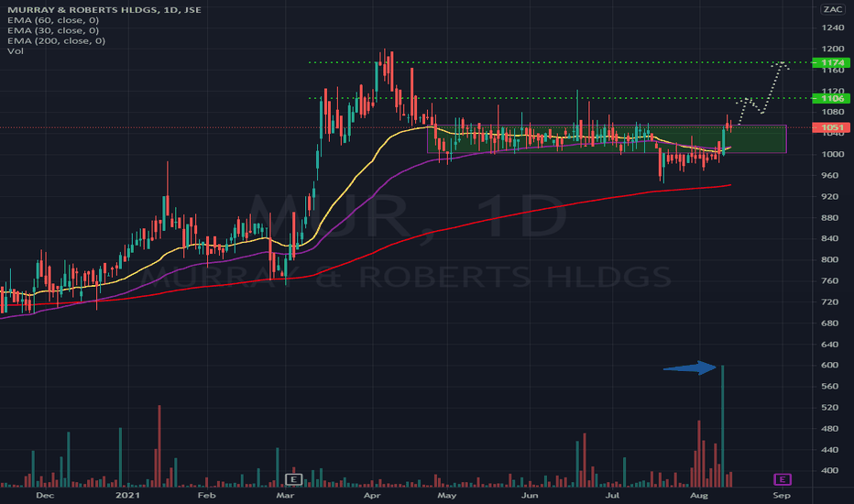This screenshot has height=504, width=854.
Task: Click the 520 price axis label
Action: point(830,408)
